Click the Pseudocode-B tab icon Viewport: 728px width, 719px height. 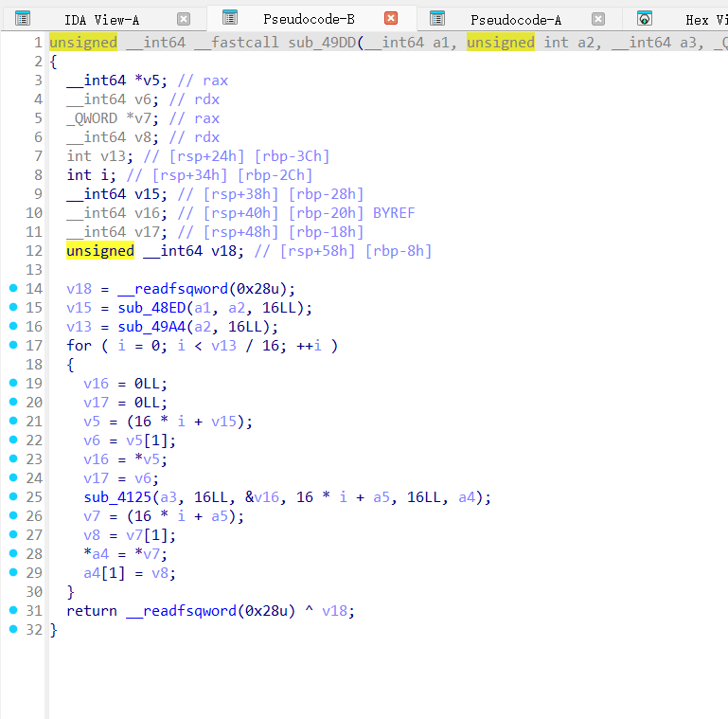(230, 17)
